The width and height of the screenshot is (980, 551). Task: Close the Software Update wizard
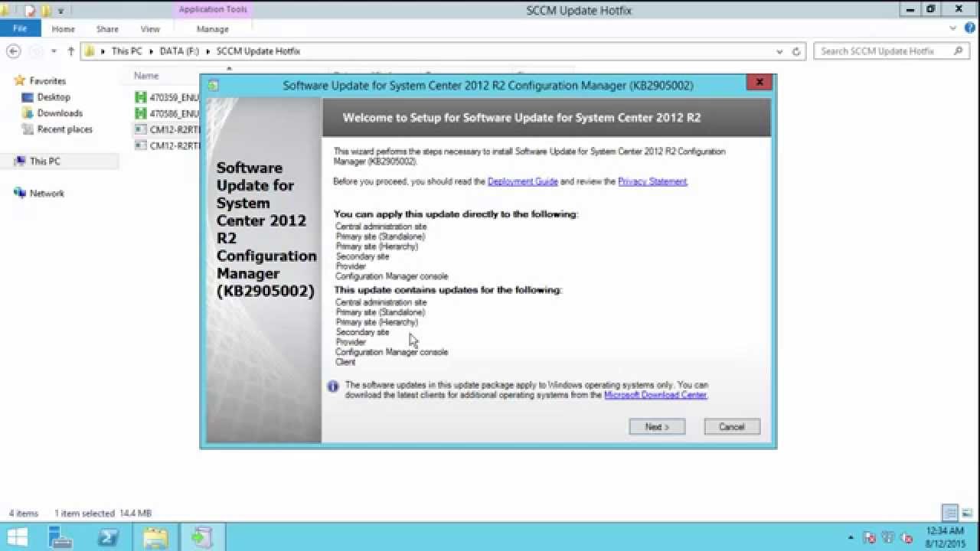coord(759,83)
